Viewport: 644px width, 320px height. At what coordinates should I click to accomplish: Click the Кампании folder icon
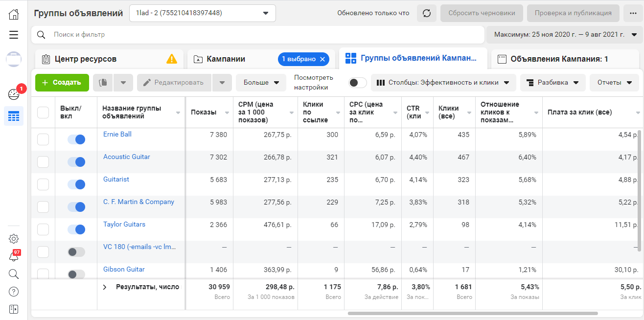[198, 59]
